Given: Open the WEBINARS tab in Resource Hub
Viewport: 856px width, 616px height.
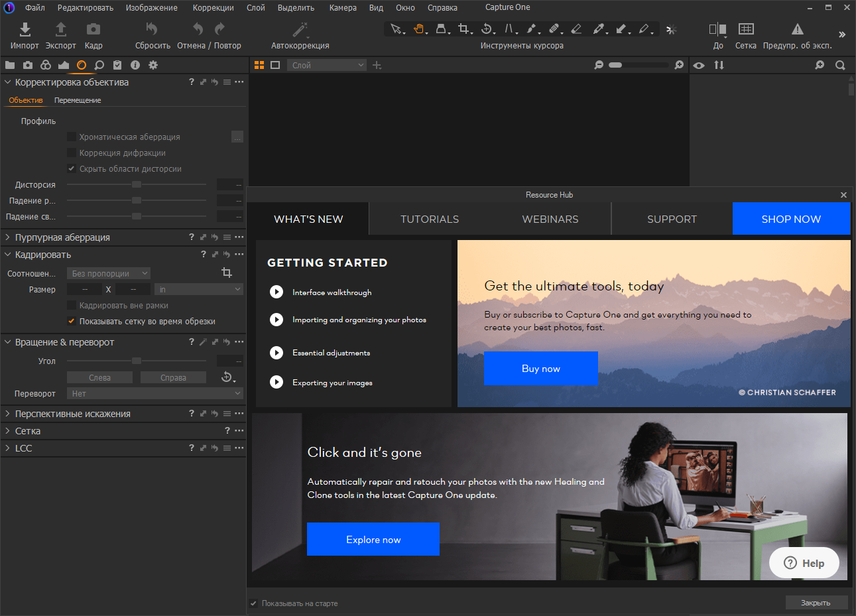Looking at the screenshot, I should click(550, 219).
